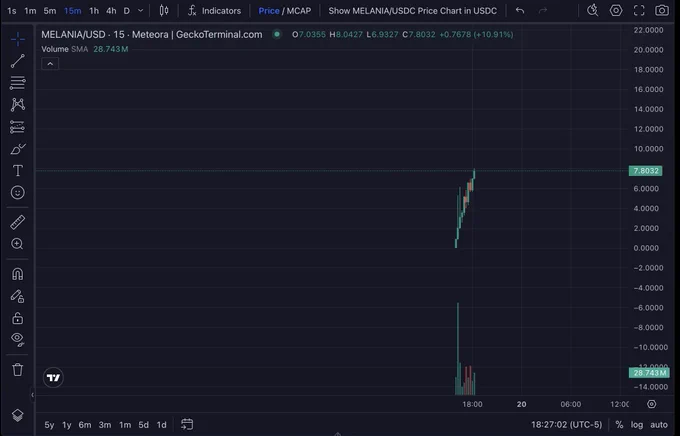Click the Volume SMA indicator label

(x=65, y=49)
